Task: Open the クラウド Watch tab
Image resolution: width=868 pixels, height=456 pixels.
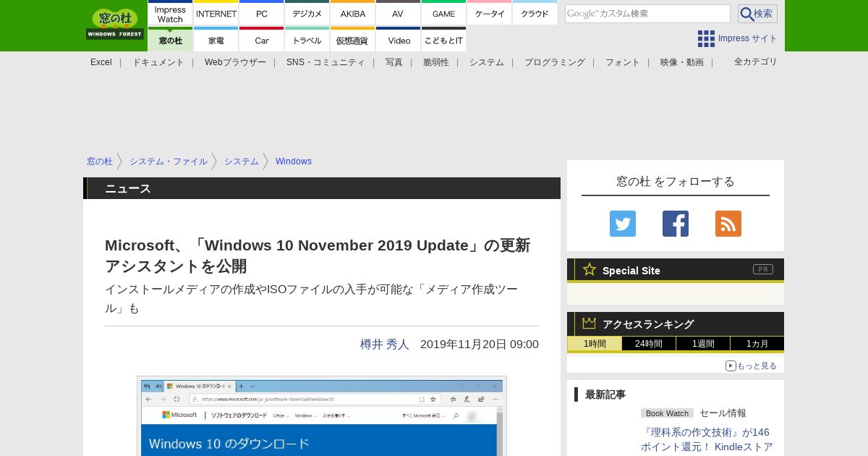Action: tap(535, 13)
